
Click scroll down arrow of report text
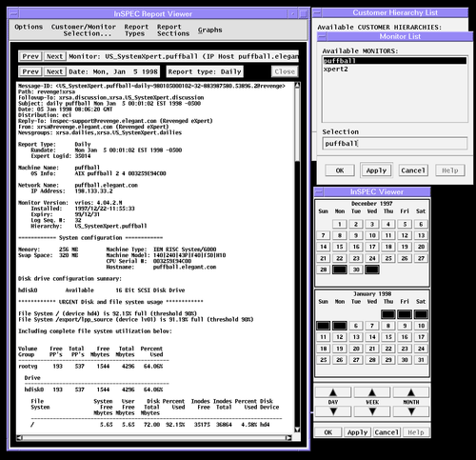297,430
